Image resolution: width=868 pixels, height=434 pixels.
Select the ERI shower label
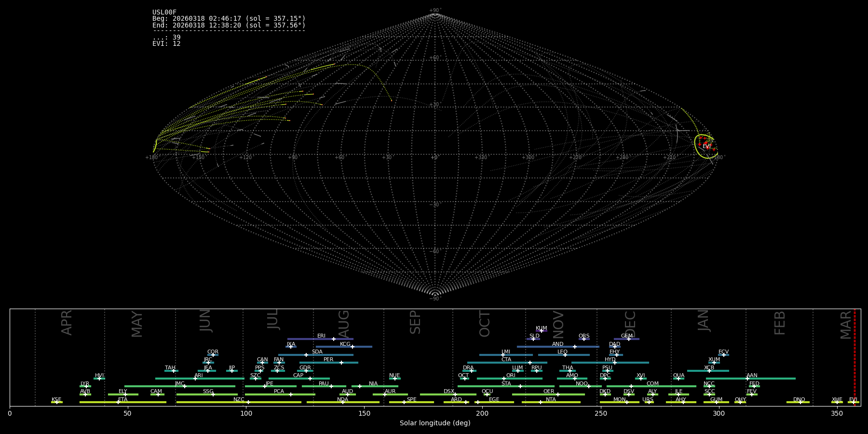pyautogui.click(x=321, y=336)
